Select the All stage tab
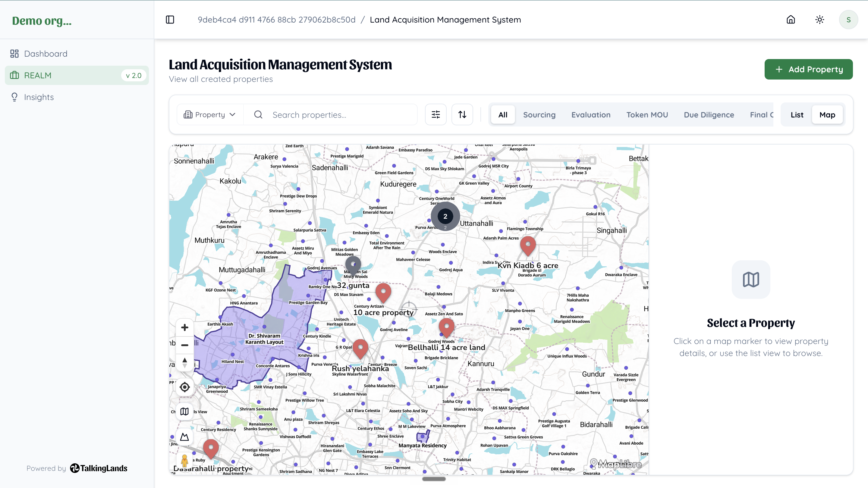 click(502, 114)
